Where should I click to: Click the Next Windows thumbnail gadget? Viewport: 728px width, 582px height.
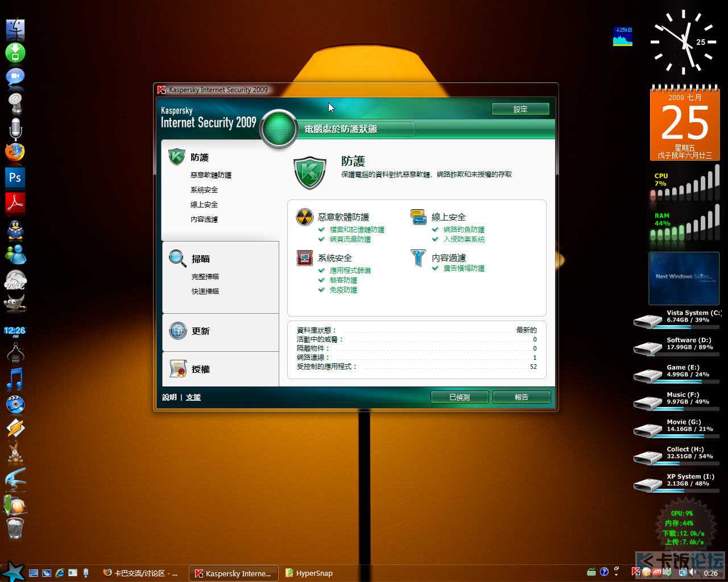pos(684,278)
